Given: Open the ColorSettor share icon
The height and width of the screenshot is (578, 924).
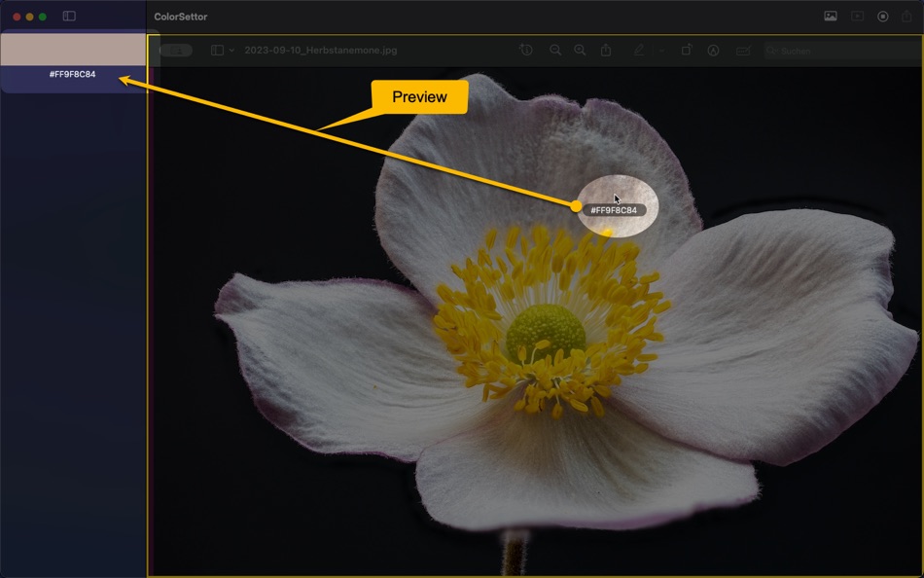Looking at the screenshot, I should pyautogui.click(x=906, y=17).
